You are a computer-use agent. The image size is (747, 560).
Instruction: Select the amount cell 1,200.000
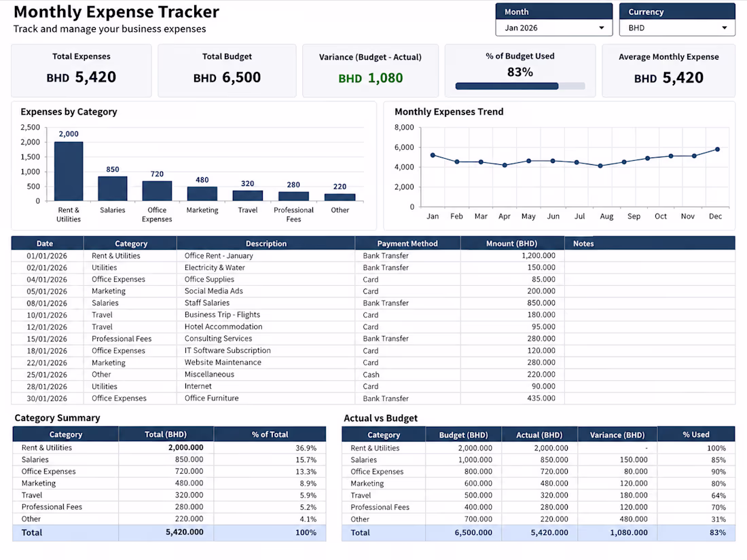(512, 256)
